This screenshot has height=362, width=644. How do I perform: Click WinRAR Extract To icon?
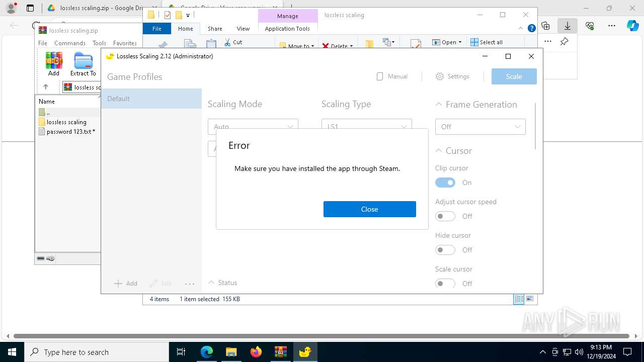(x=83, y=64)
